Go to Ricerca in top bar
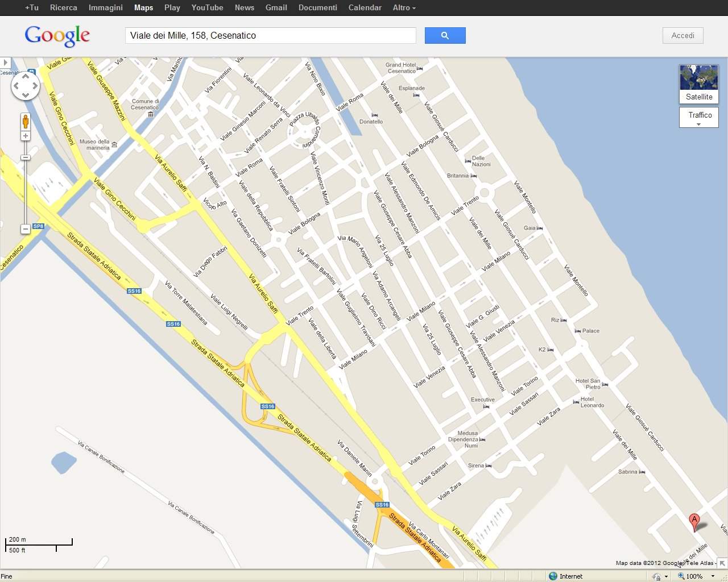Image resolution: width=728 pixels, height=582 pixels. tap(64, 7)
